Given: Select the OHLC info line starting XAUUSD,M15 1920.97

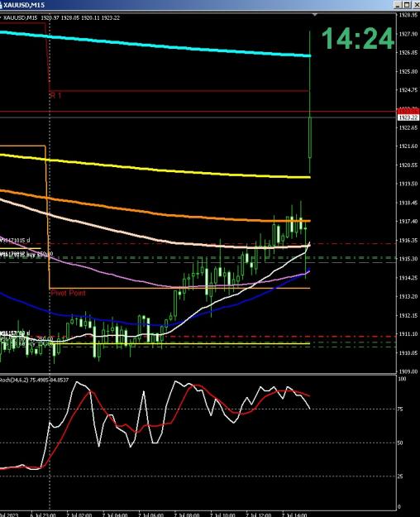Looking at the screenshot, I should tap(62, 18).
